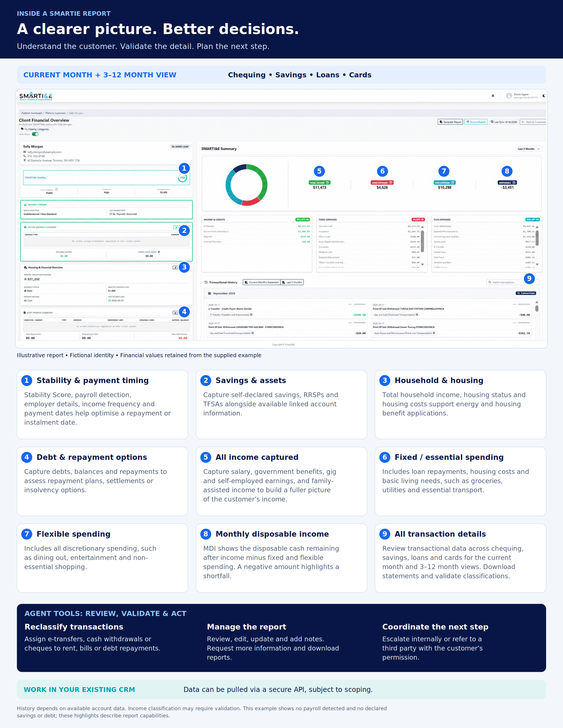This screenshot has height=728, width=563.
Task: Open the notifications bell in the header
Action: click(493, 96)
